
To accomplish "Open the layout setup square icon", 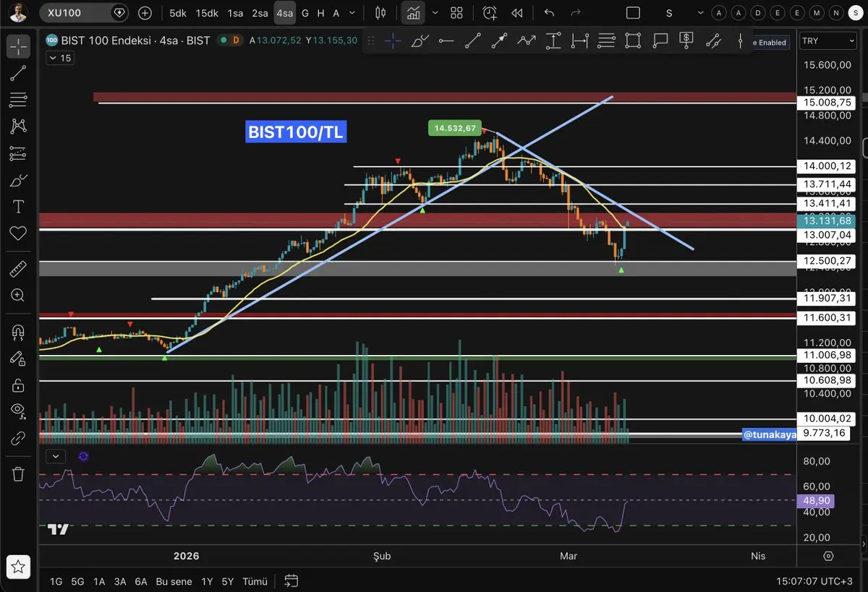I will (x=633, y=13).
